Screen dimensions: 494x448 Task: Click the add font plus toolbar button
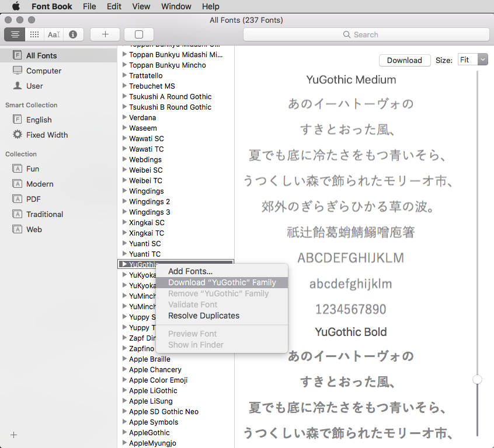[105, 34]
